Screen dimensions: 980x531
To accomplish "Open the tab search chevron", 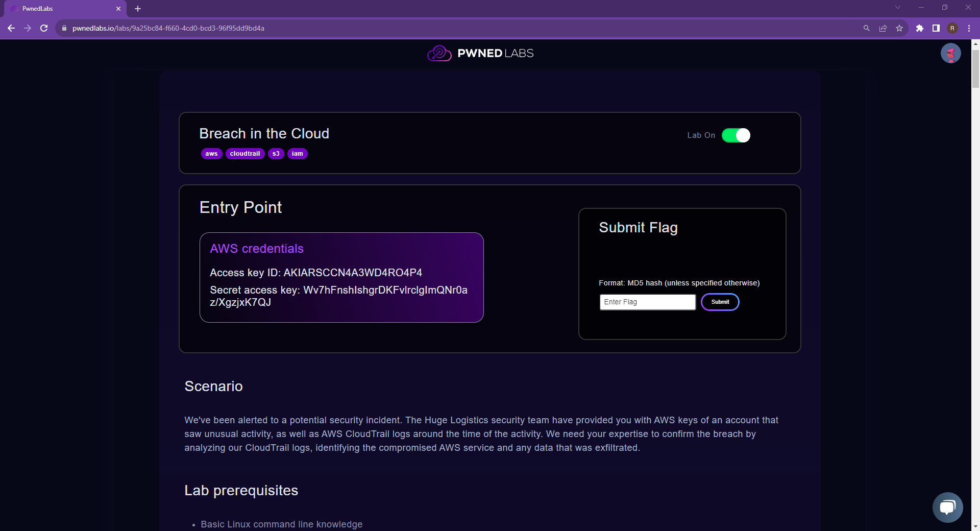I will 898,7.
